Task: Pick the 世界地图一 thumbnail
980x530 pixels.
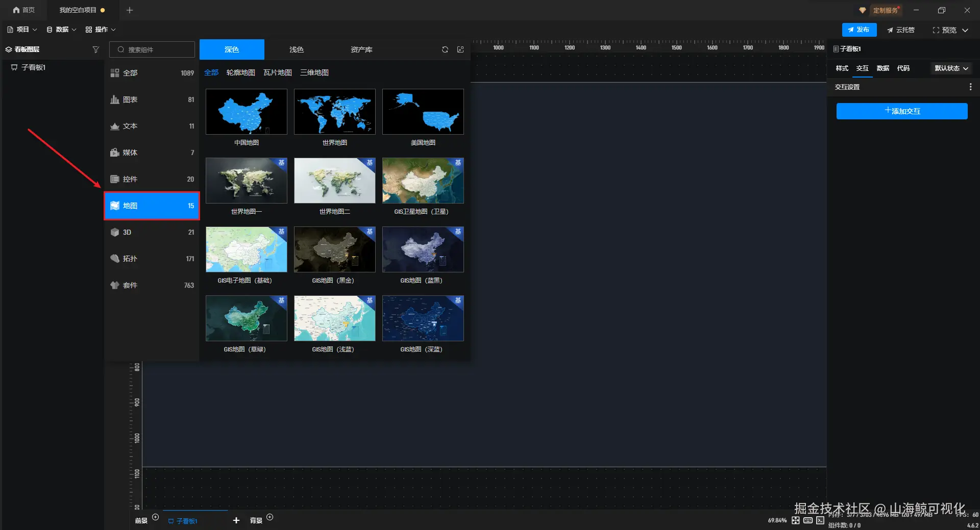Action: point(247,181)
